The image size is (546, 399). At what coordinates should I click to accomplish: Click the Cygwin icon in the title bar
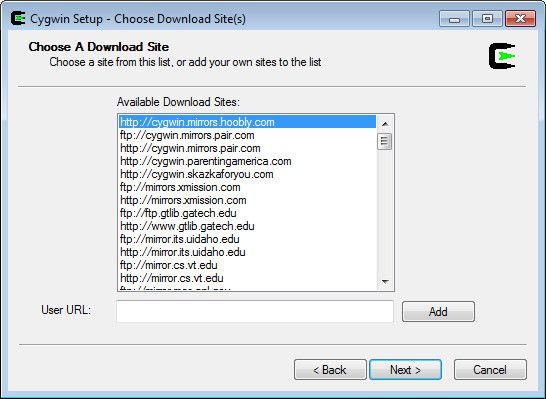(x=18, y=18)
